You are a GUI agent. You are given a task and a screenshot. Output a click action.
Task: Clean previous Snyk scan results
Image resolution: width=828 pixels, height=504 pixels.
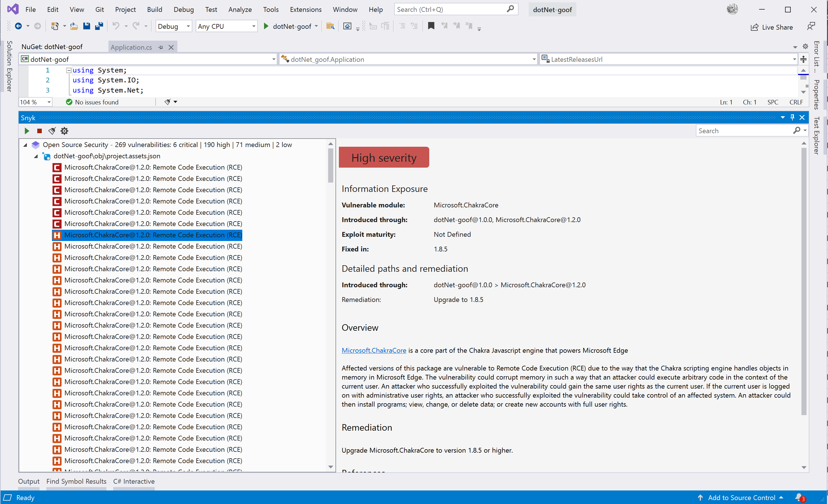point(52,131)
